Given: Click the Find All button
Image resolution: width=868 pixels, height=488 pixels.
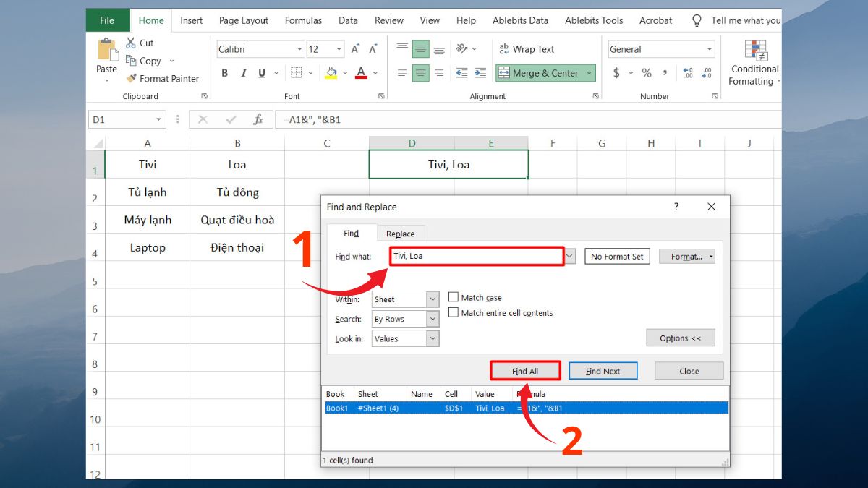Looking at the screenshot, I should (525, 371).
